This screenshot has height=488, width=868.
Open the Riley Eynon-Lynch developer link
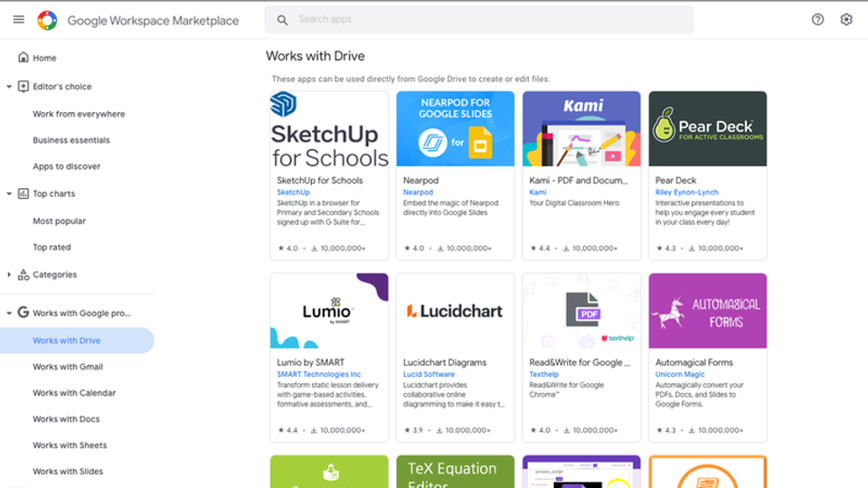686,192
